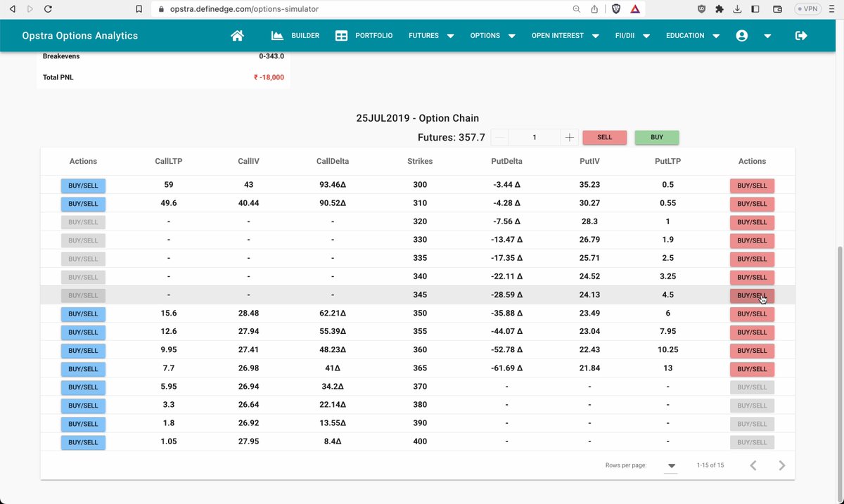Click BUY/SELL for the 350 strike call
This screenshot has width=844, height=504.
[83, 314]
